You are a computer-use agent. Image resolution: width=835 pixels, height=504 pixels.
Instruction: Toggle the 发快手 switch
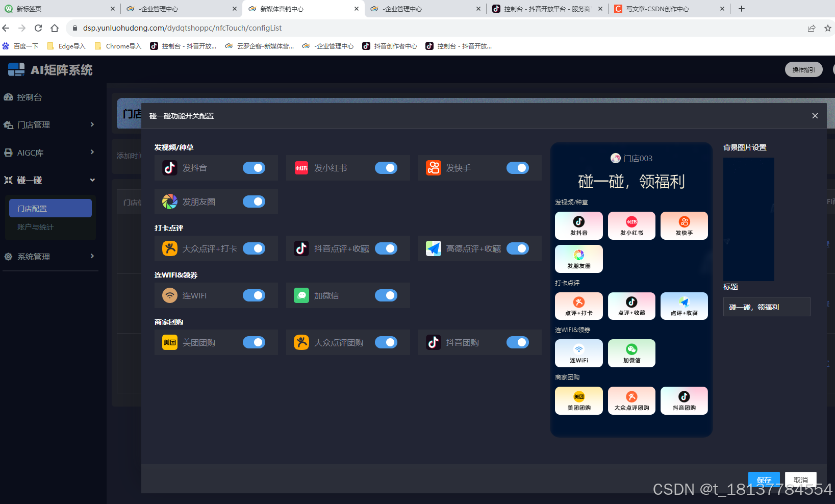(518, 168)
